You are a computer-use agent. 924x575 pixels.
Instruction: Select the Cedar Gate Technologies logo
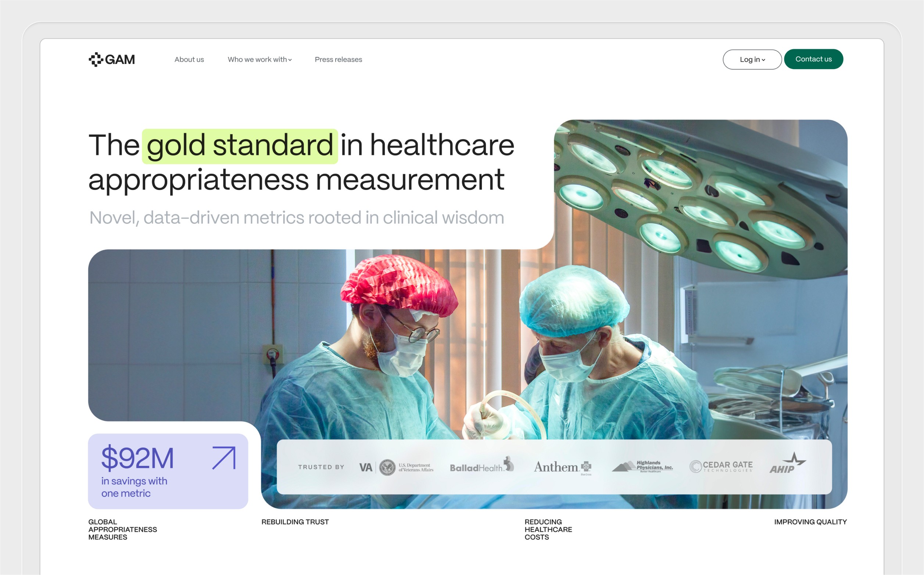point(721,467)
